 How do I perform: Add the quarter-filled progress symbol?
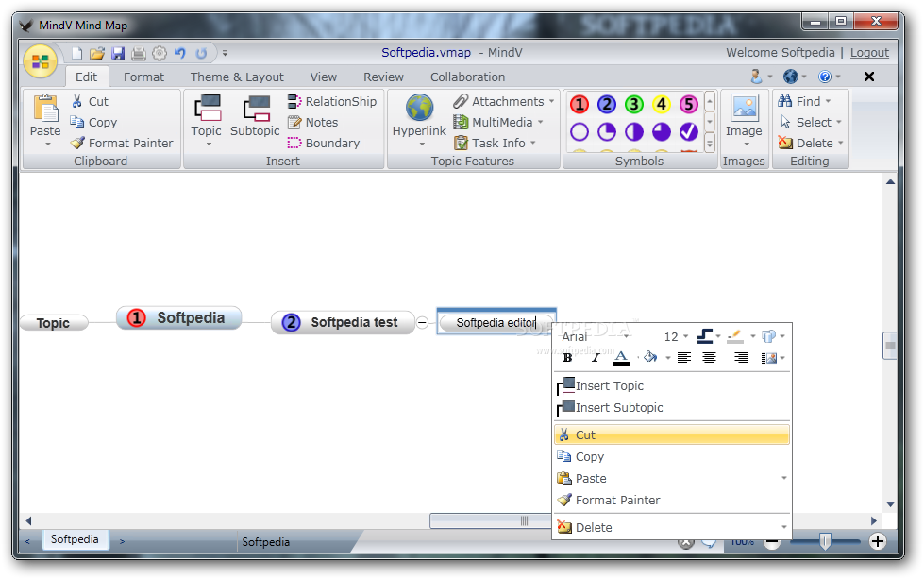point(606,131)
